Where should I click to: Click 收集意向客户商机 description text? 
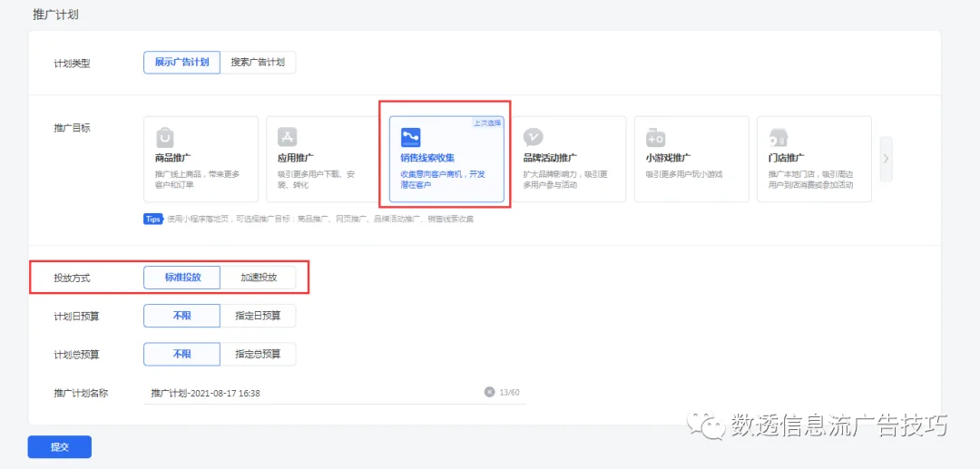443,180
